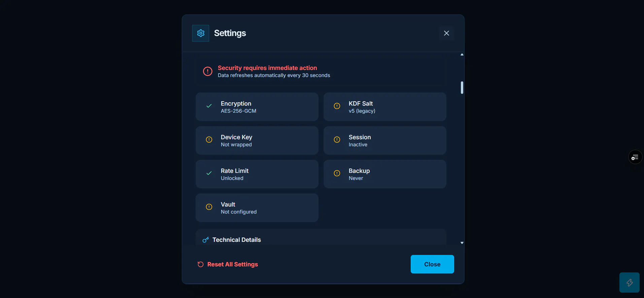Click the KDF Salt warning icon
The width and height of the screenshot is (644, 298).
point(337,106)
